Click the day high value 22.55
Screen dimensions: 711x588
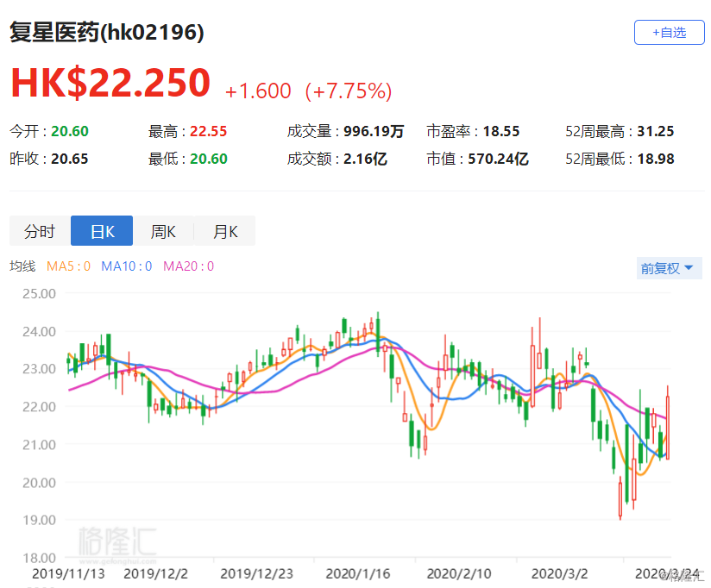click(208, 131)
